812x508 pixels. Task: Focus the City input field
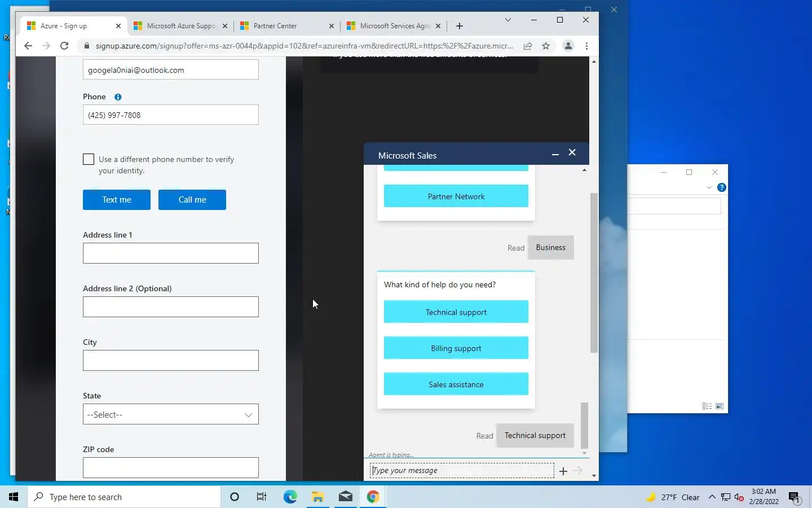click(171, 361)
